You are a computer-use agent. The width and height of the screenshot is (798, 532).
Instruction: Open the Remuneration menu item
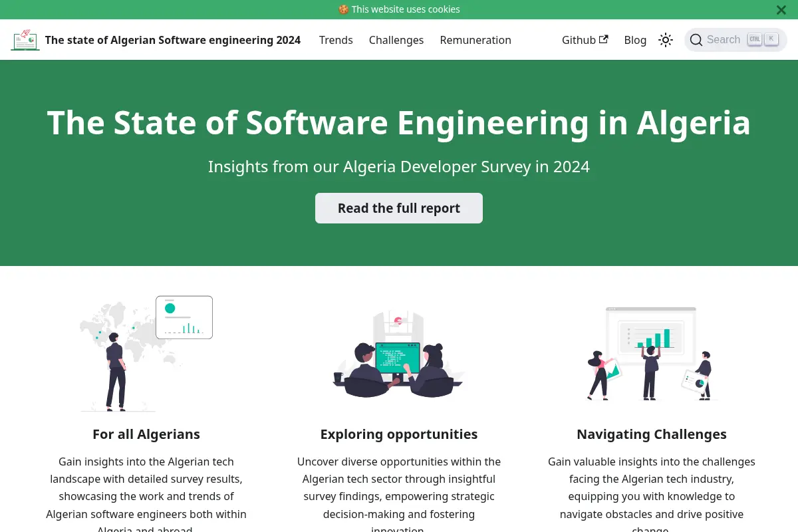pyautogui.click(x=475, y=40)
